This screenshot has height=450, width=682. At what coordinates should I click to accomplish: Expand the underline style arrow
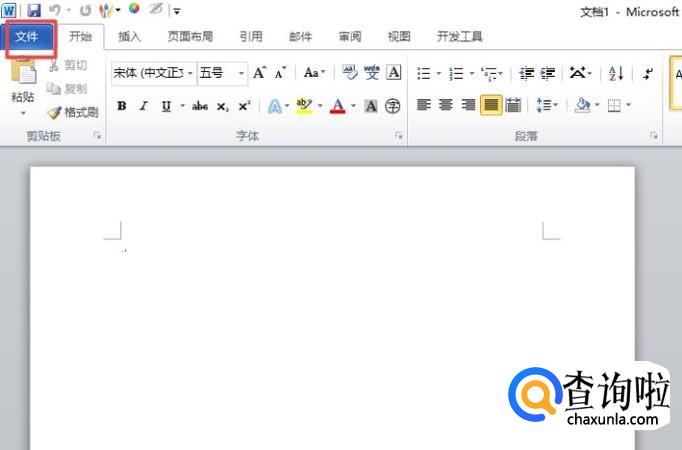click(x=182, y=106)
